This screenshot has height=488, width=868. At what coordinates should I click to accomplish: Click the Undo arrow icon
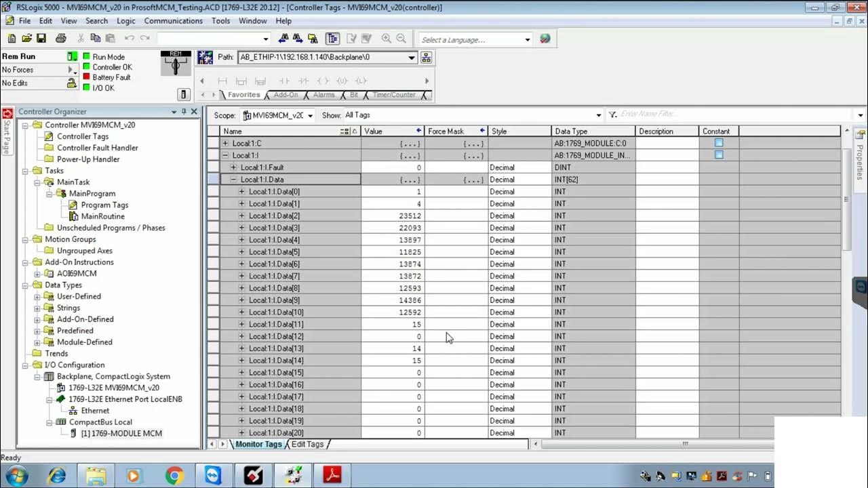point(129,39)
